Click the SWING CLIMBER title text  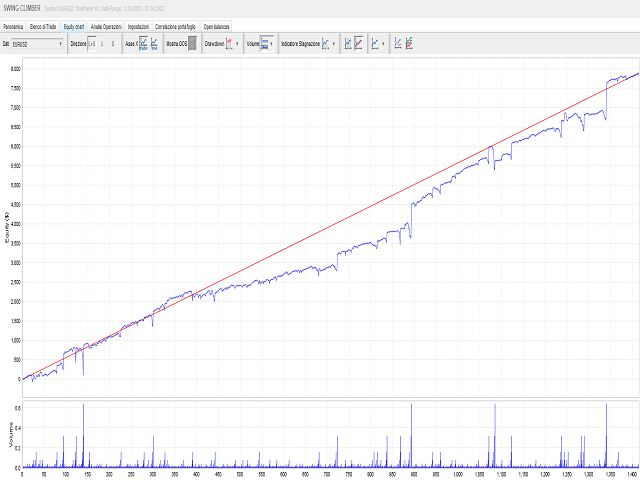coord(22,9)
